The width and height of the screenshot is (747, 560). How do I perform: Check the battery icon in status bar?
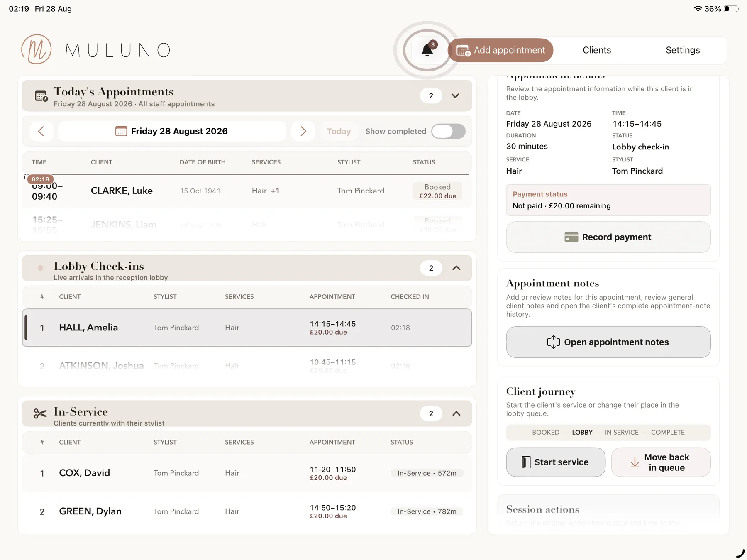coord(731,9)
